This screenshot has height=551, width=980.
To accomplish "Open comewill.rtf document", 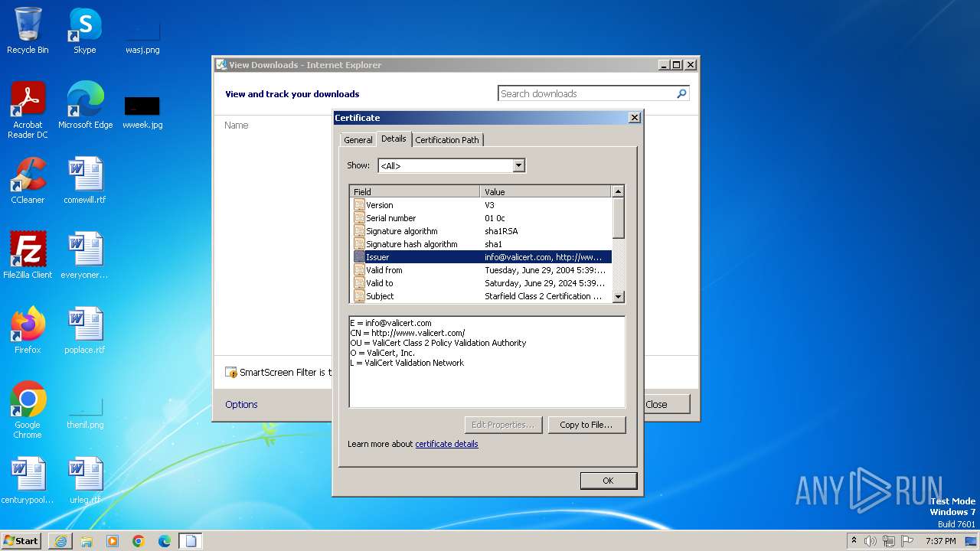I will click(85, 181).
